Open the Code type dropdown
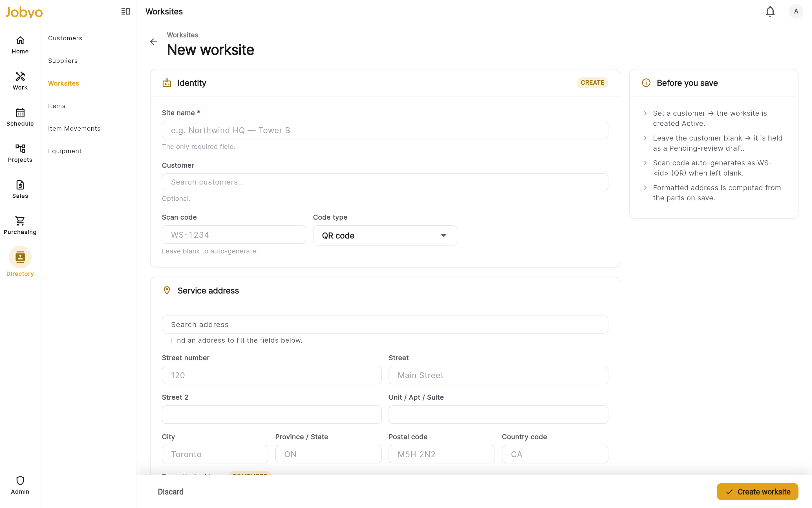This screenshot has height=508, width=812. click(385, 236)
